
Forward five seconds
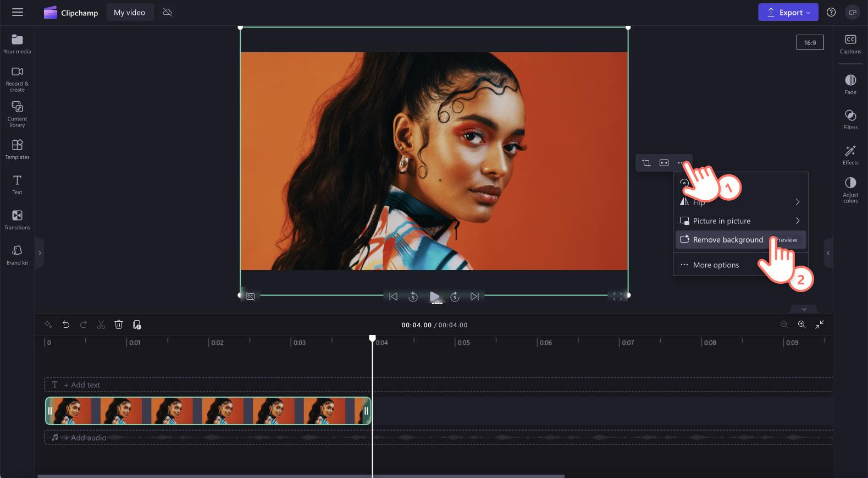click(x=455, y=296)
